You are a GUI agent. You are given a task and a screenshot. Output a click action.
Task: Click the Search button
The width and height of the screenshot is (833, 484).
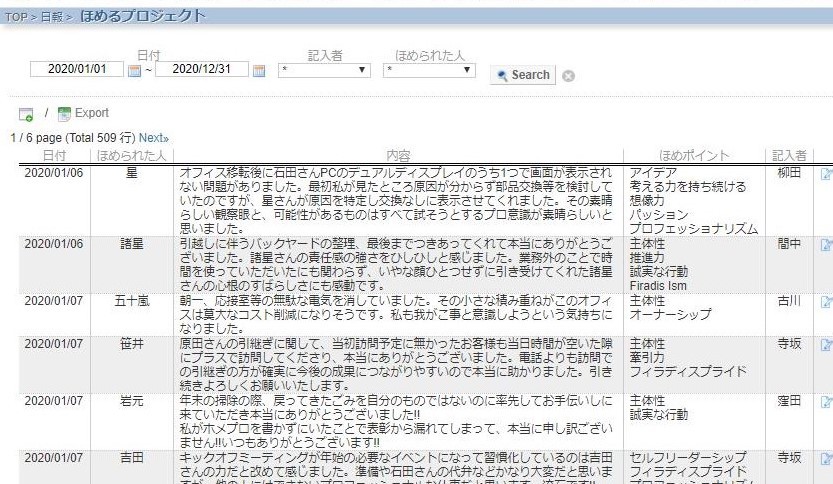tap(523, 75)
